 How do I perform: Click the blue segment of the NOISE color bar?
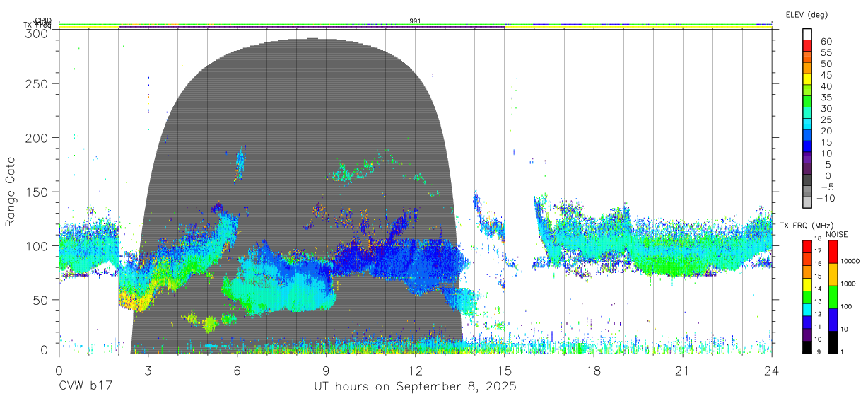(x=832, y=319)
